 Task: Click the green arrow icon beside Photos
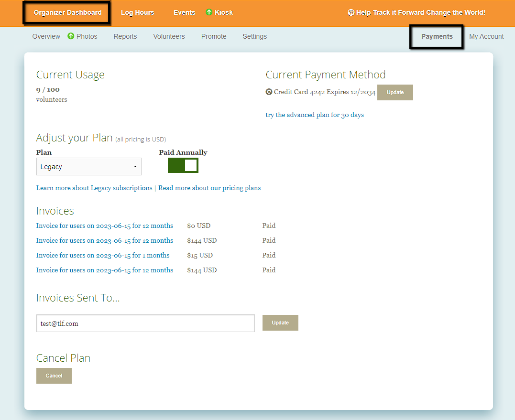71,36
